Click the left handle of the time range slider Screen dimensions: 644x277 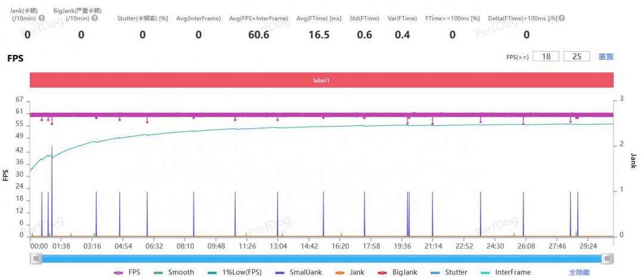point(36,258)
